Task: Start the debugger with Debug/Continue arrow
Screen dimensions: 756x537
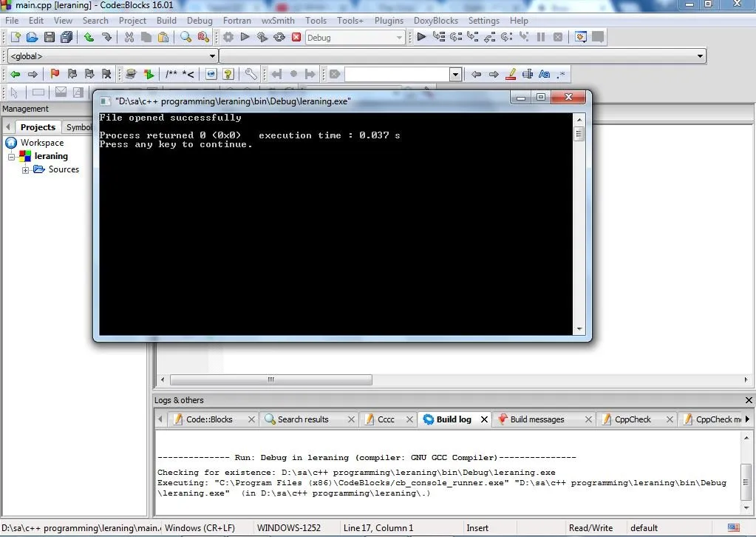Action: coord(421,37)
